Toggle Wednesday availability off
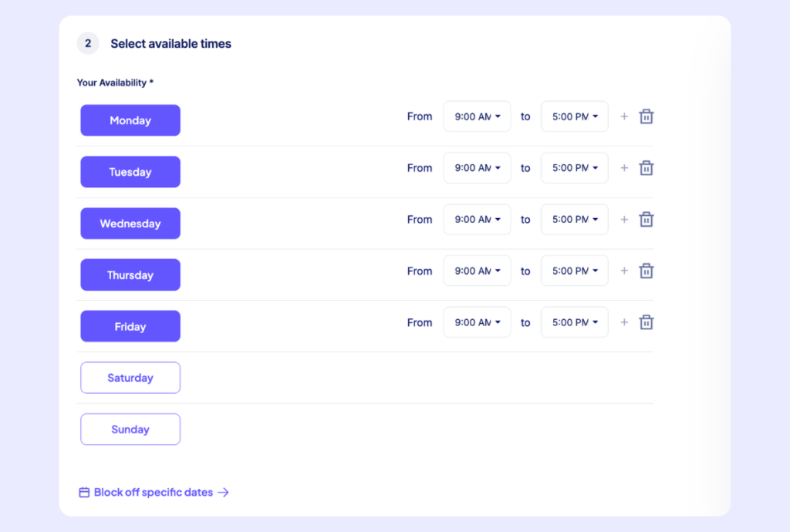Image resolution: width=790 pixels, height=532 pixels. pos(130,224)
